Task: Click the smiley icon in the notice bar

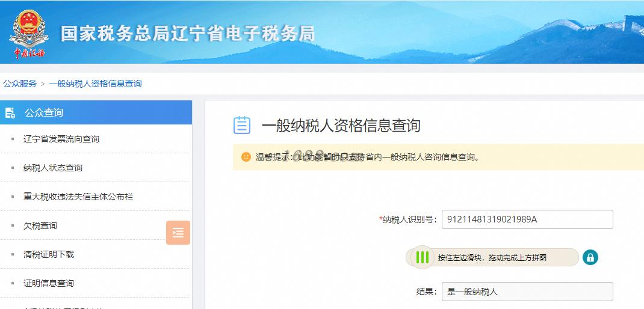Action: (246, 157)
